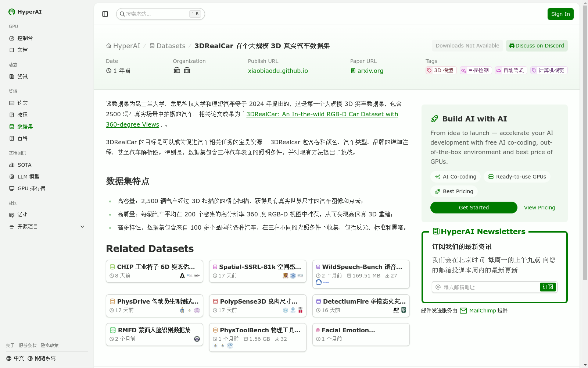Open xiaobiaodu.github.io publish URL
Screen dimensions: 588x368
point(278,71)
